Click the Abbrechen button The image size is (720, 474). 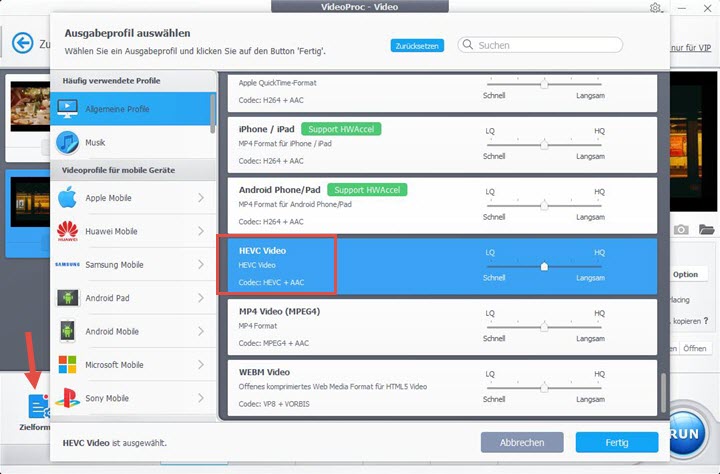tap(522, 442)
